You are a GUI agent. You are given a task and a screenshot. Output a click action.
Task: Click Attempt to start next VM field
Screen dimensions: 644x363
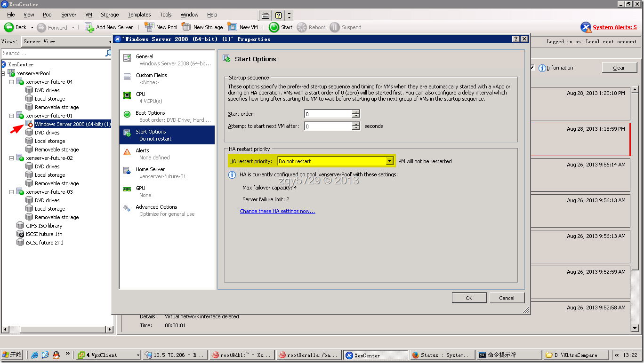[x=328, y=126]
